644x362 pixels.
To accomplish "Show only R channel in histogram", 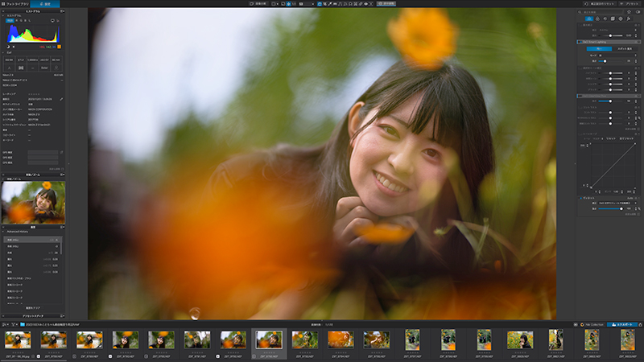I will [x=16, y=21].
